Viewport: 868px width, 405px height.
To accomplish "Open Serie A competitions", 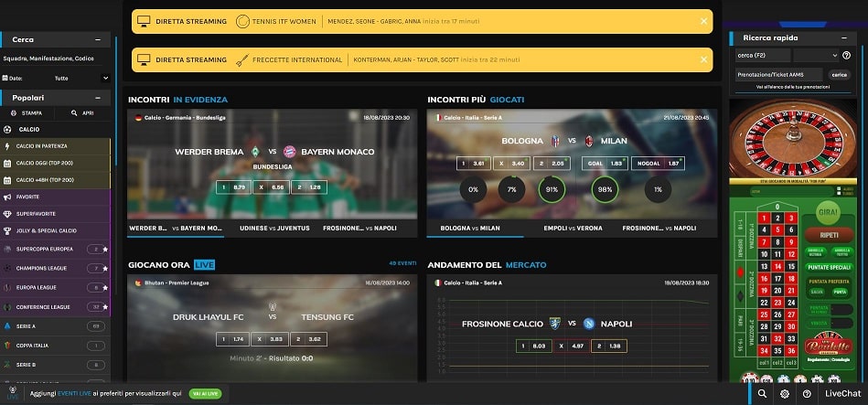I will 56,326.
